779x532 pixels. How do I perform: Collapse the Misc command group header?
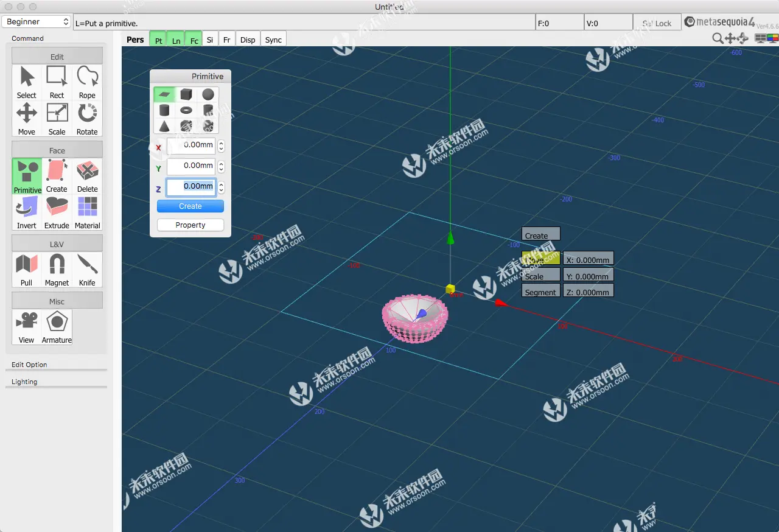(57, 301)
